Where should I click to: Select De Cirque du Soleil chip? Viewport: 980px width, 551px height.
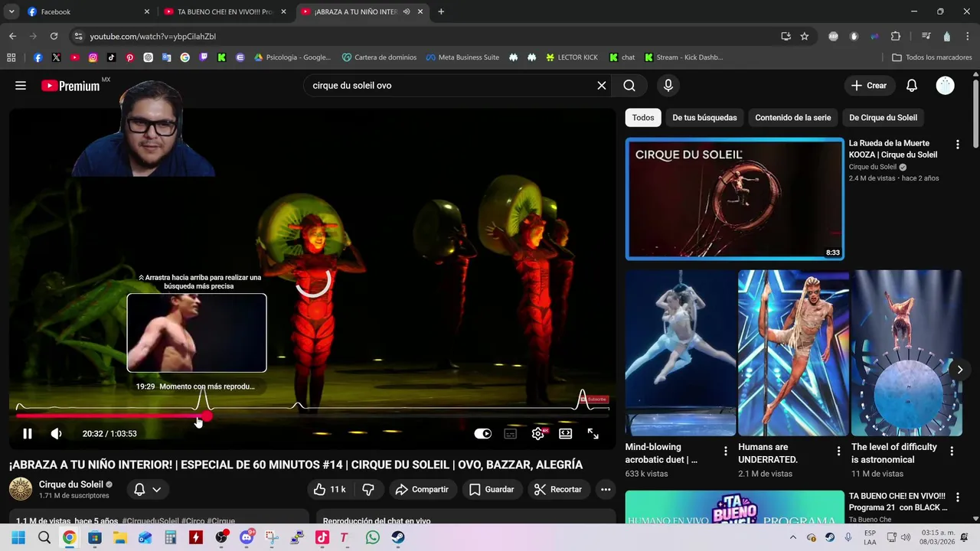coord(883,118)
